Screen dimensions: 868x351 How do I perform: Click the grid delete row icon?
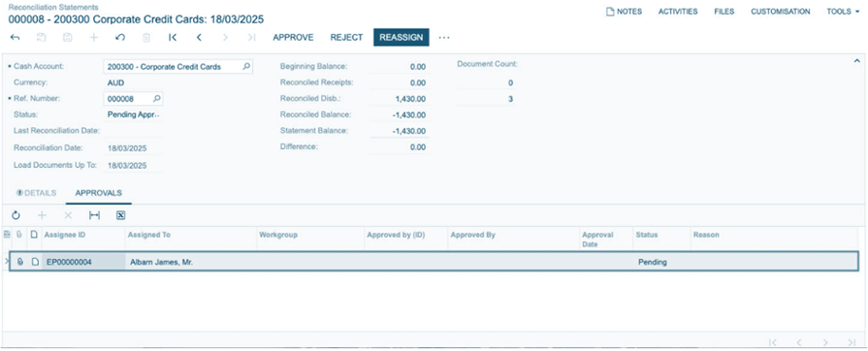click(x=68, y=215)
